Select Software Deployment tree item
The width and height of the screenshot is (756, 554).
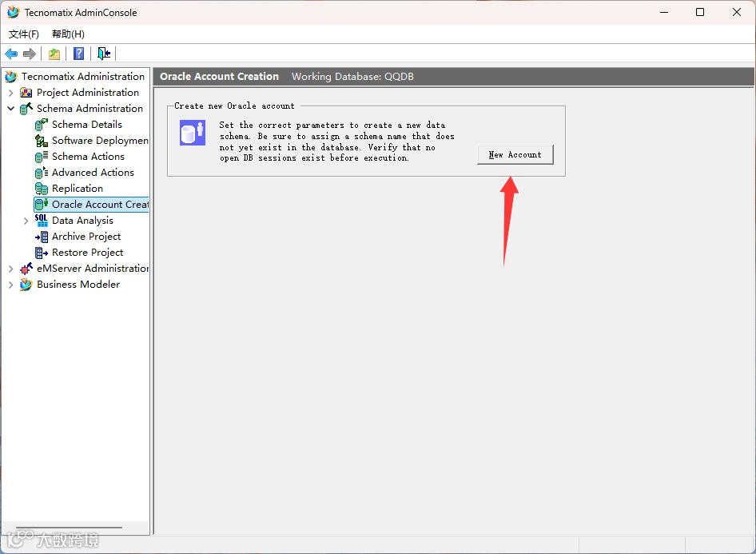point(100,141)
